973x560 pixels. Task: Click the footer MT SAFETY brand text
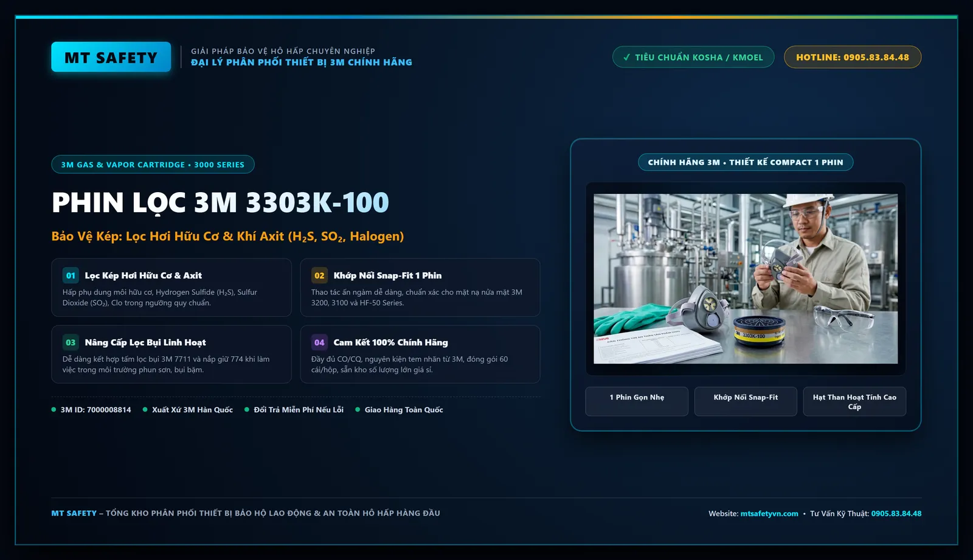(x=74, y=513)
